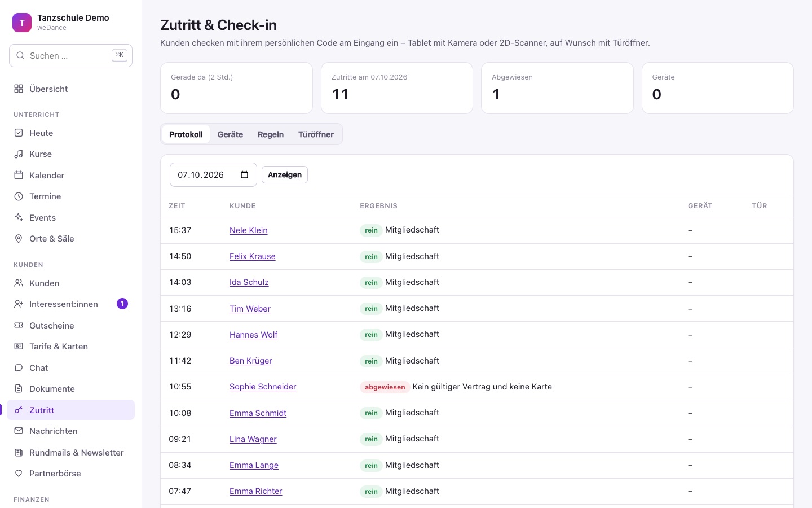Switch to the Geräte tab
Screen dimensions: 812x508
tap(230, 134)
